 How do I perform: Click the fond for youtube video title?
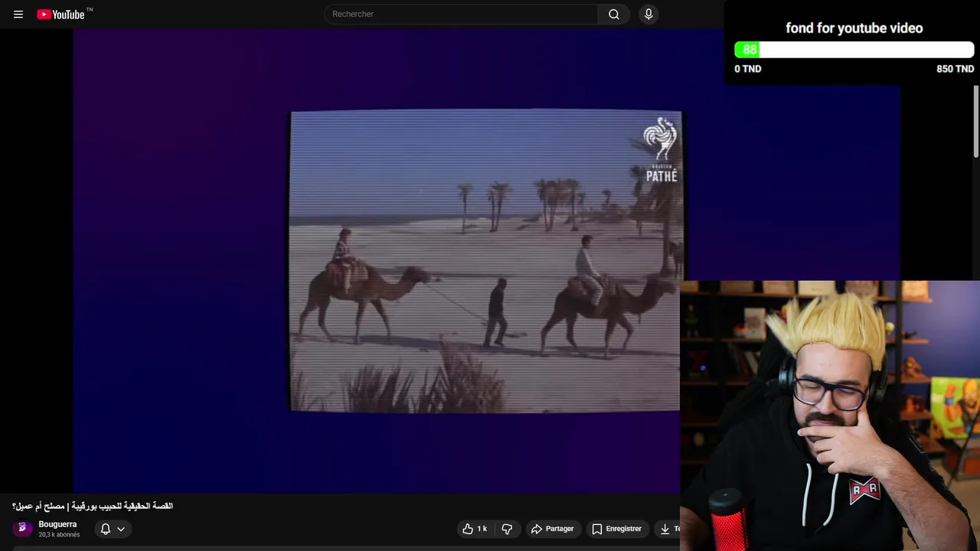(x=854, y=28)
